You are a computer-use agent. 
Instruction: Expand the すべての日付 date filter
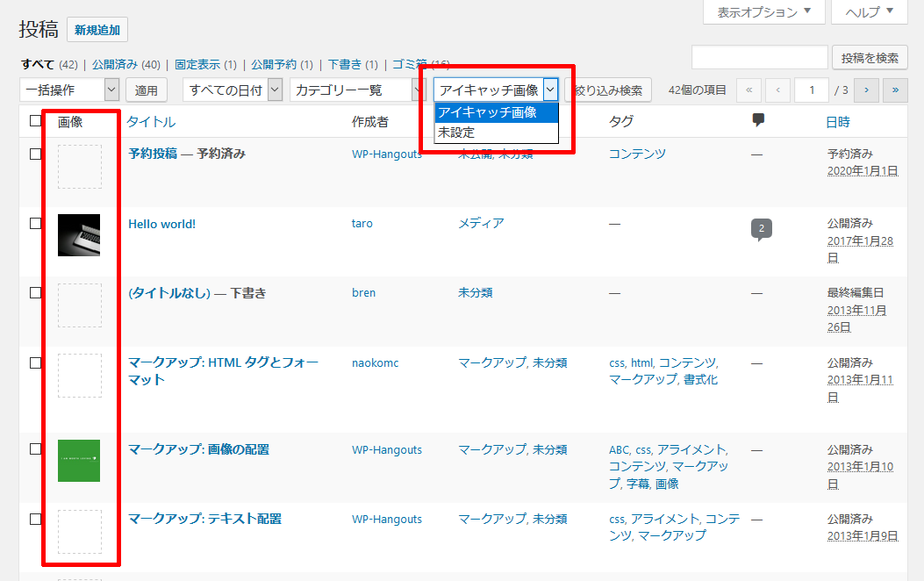pyautogui.click(x=233, y=90)
